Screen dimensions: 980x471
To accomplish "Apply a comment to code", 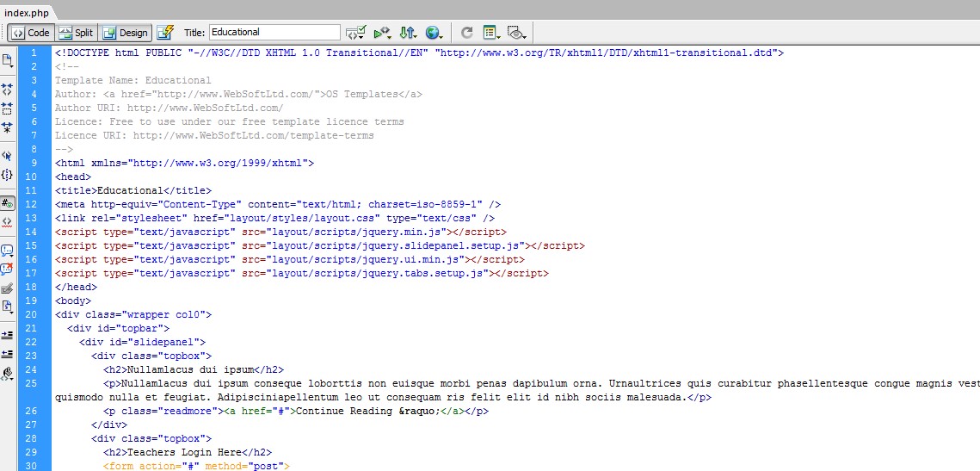I will [8, 251].
